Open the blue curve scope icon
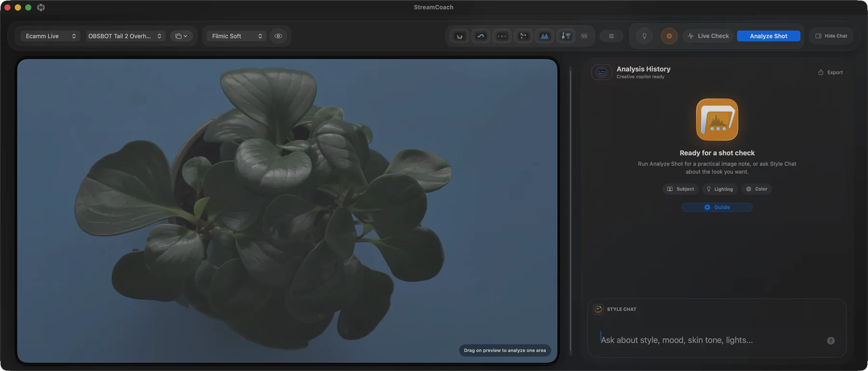Image resolution: width=868 pixels, height=371 pixels. [481, 36]
